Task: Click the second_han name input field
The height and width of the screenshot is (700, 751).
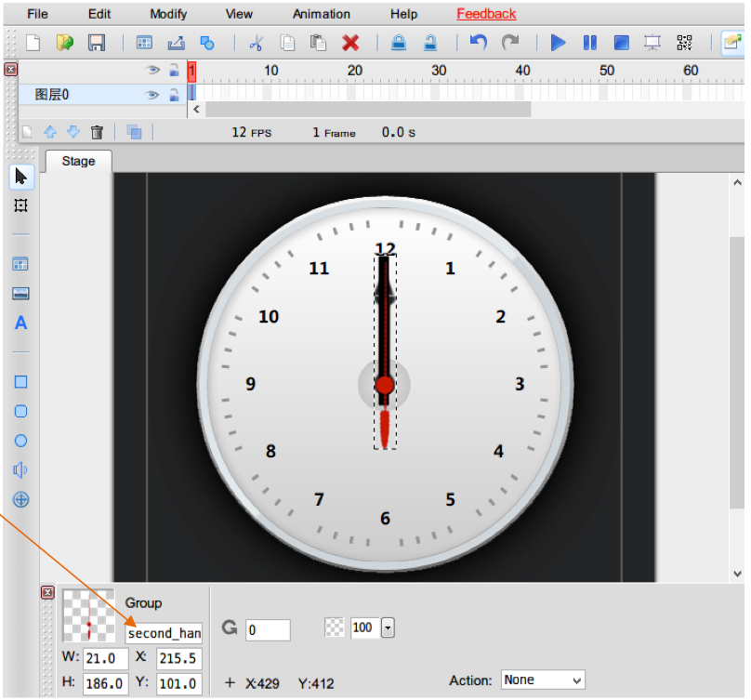Action: (x=164, y=633)
